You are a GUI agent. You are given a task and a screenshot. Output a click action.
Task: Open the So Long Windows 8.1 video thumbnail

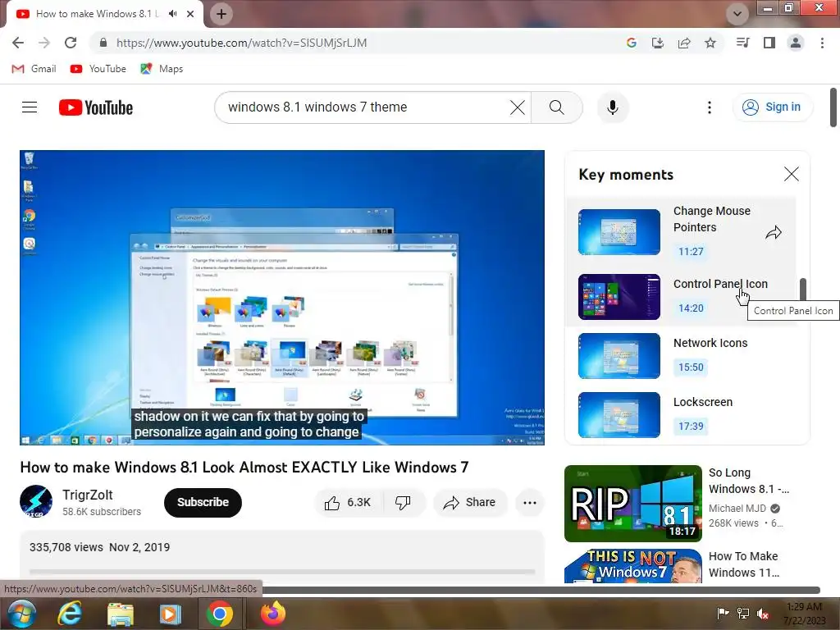coord(633,504)
